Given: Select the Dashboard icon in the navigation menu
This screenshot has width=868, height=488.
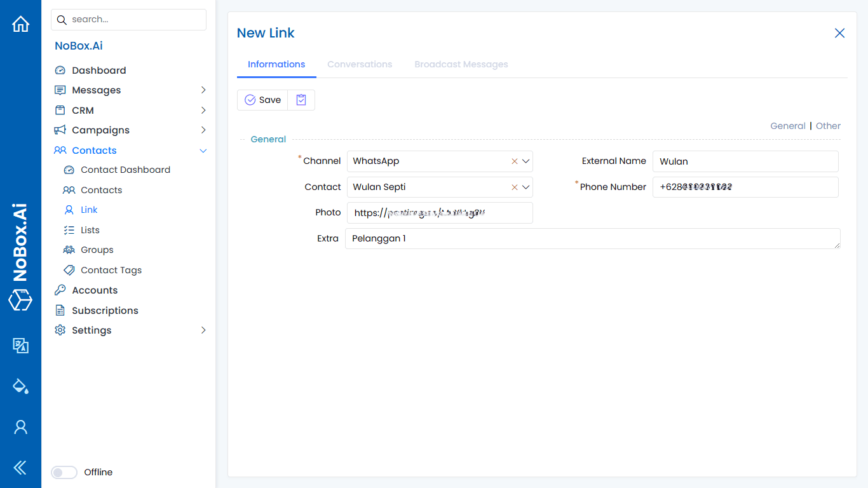Looking at the screenshot, I should click(60, 70).
